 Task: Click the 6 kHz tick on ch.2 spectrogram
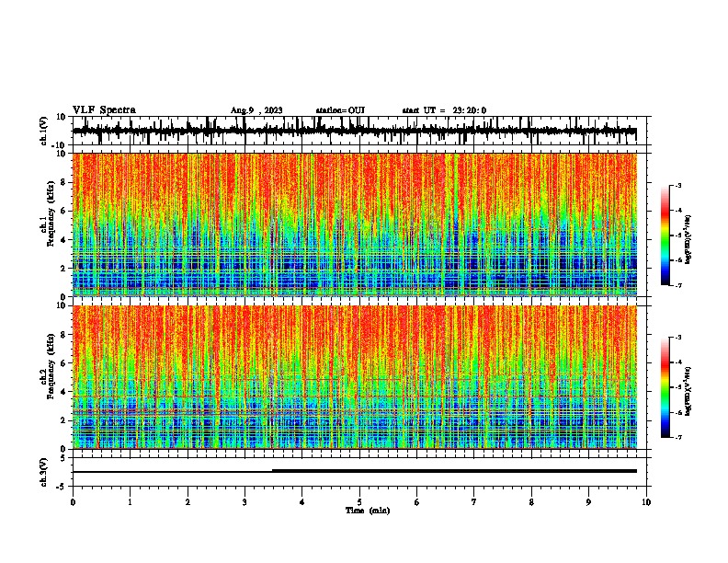click(x=63, y=363)
